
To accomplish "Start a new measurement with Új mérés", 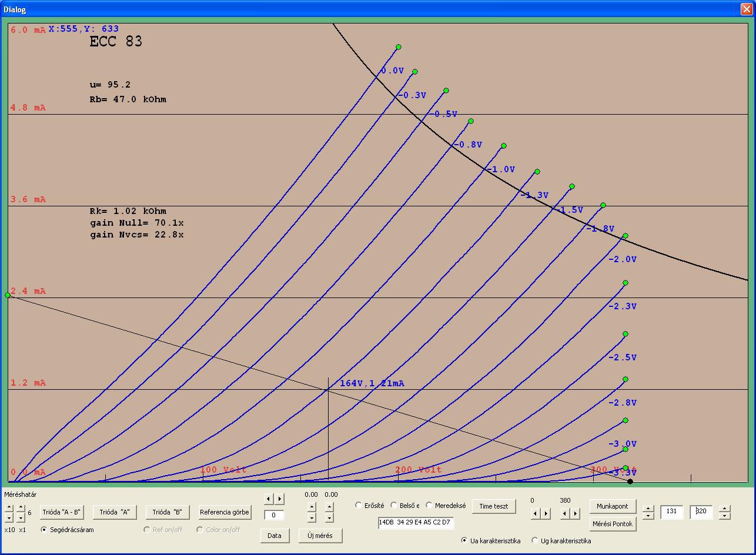I will [320, 536].
